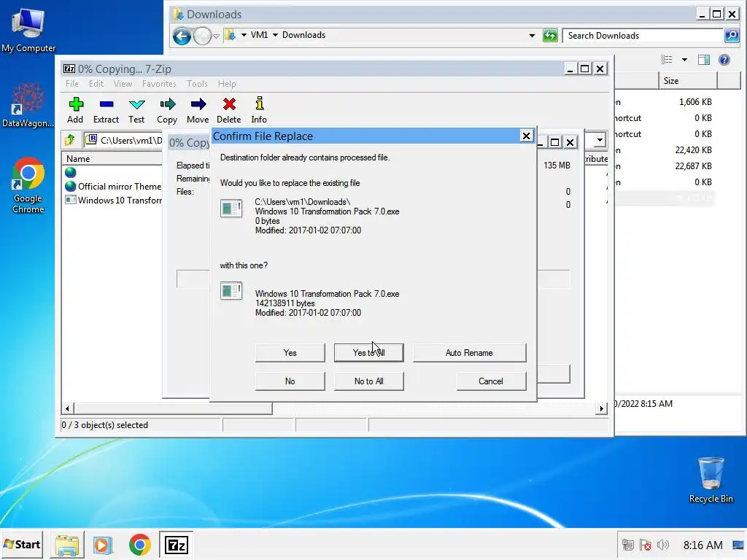
Task: Open file explorer from the taskbar
Action: click(x=67, y=545)
